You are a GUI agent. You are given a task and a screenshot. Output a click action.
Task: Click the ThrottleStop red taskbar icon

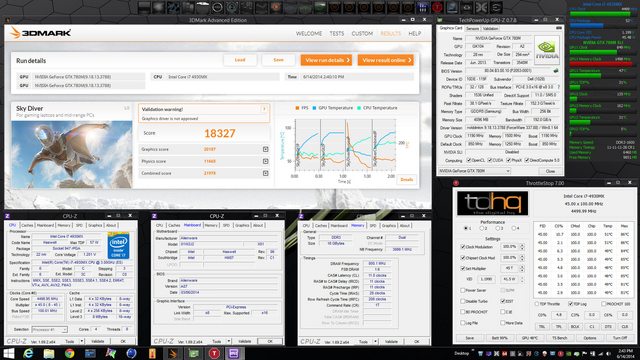[x=214, y=353]
